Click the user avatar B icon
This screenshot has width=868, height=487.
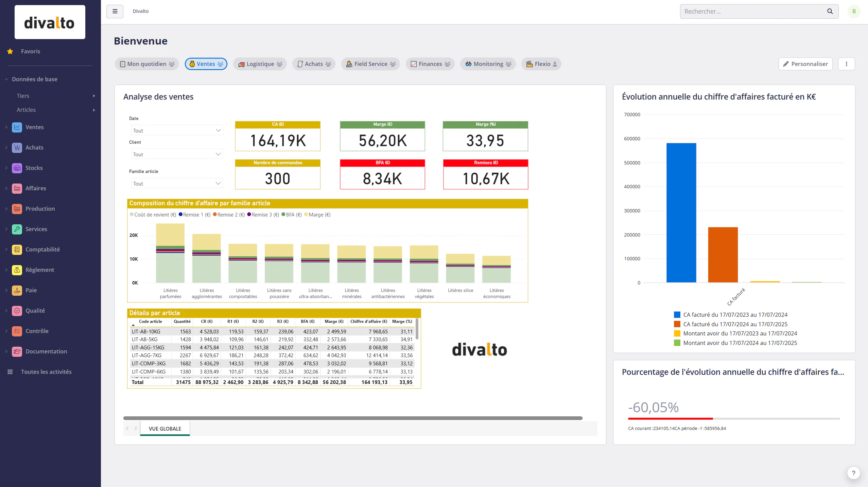(x=854, y=11)
